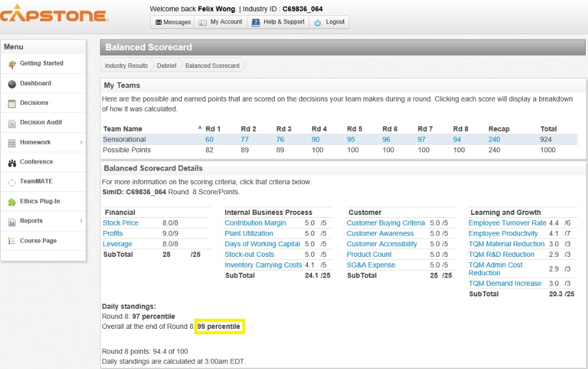This screenshot has height=369, width=588.
Task: Click the TeamMATE circular icon
Action: click(12, 182)
